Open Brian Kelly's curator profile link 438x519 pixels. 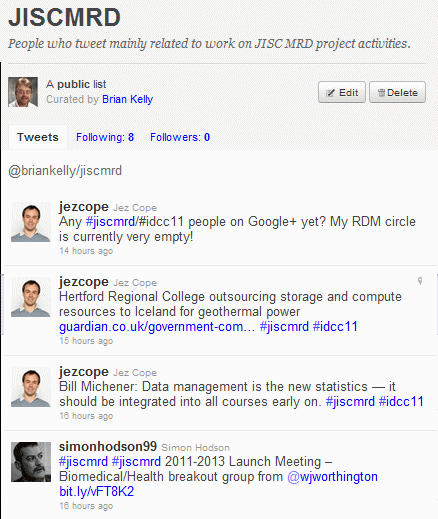pyautogui.click(x=128, y=99)
